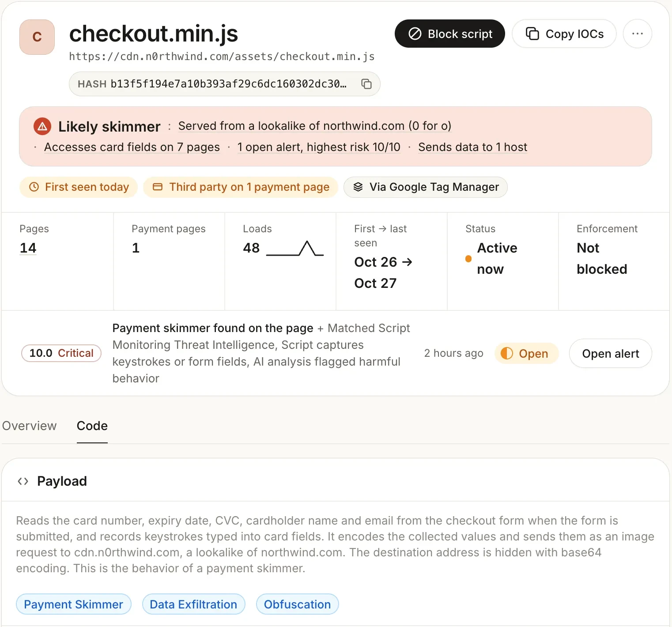Open 1 open alert, highest risk link

319,147
